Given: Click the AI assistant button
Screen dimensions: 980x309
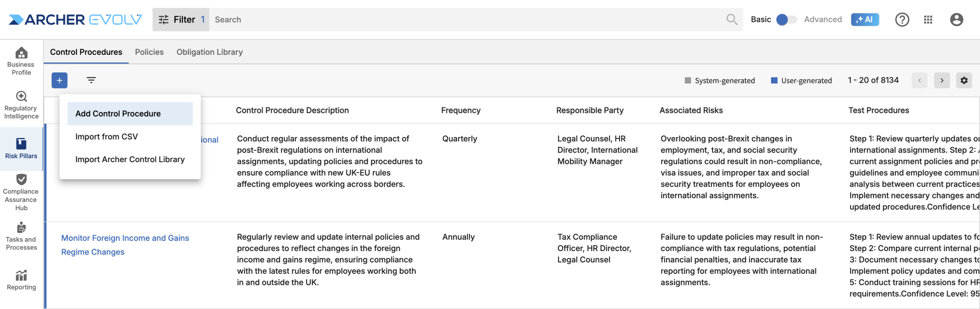Looking at the screenshot, I should click(865, 20).
